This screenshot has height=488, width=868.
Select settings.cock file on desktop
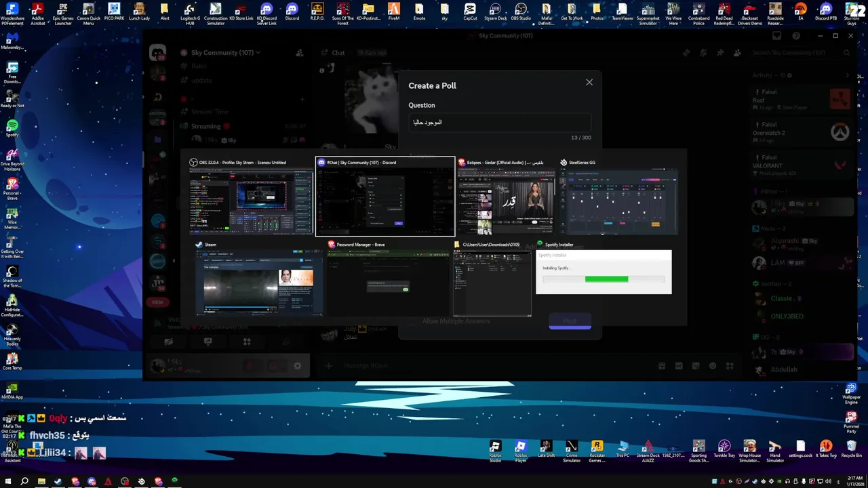[x=801, y=448]
